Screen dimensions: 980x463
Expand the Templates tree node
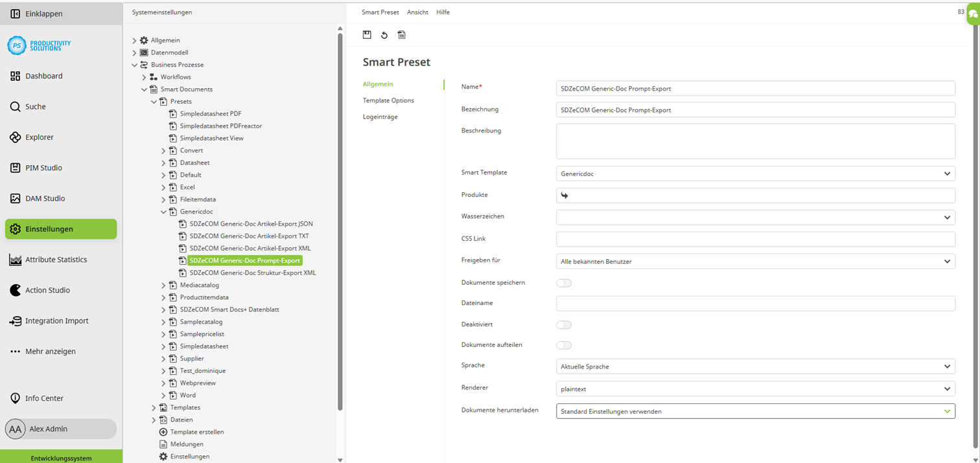(154, 408)
